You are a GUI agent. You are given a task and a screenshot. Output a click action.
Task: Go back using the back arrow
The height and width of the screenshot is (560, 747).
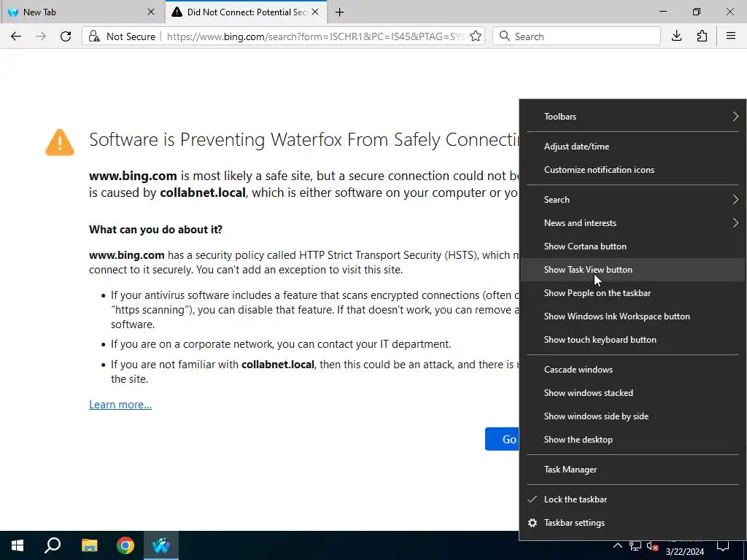tap(16, 36)
